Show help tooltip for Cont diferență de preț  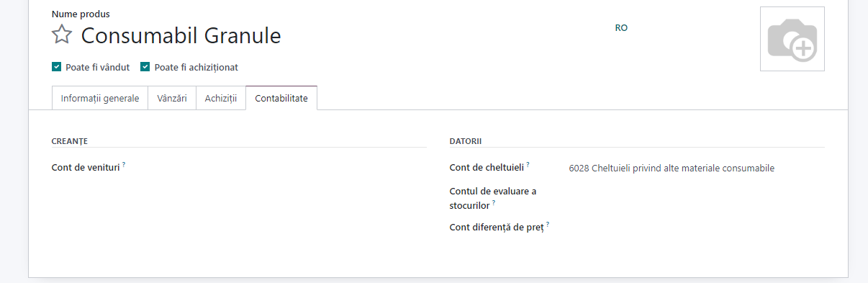548,224
